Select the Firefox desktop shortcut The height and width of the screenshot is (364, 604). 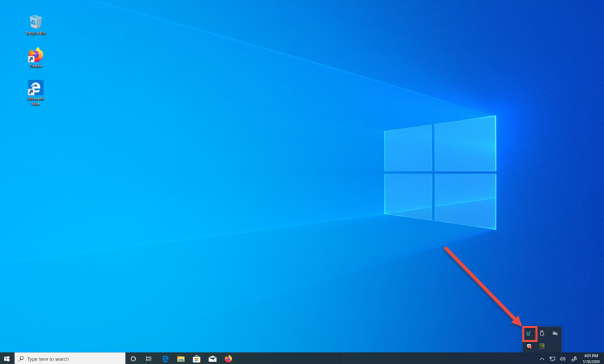pos(35,57)
